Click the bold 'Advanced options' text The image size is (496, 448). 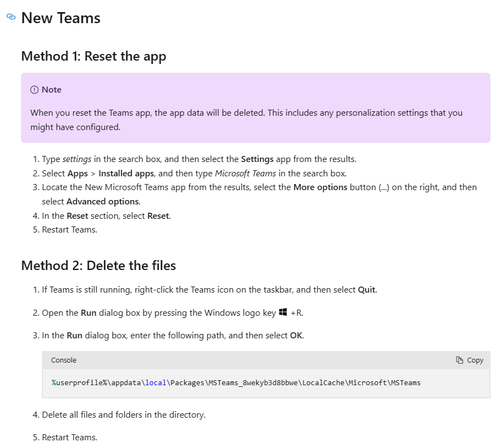[103, 202]
